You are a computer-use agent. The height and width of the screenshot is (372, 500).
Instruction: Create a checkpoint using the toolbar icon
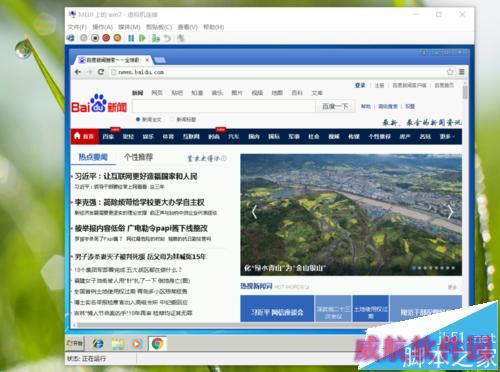(156, 38)
